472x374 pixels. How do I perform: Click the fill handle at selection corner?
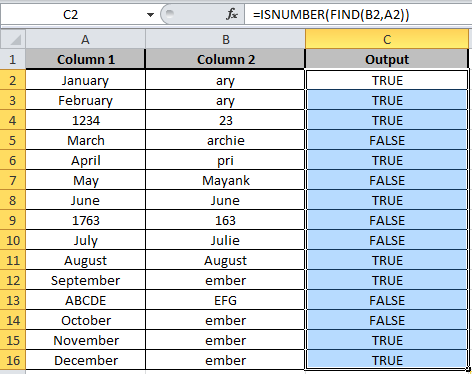pyautogui.click(x=469, y=369)
